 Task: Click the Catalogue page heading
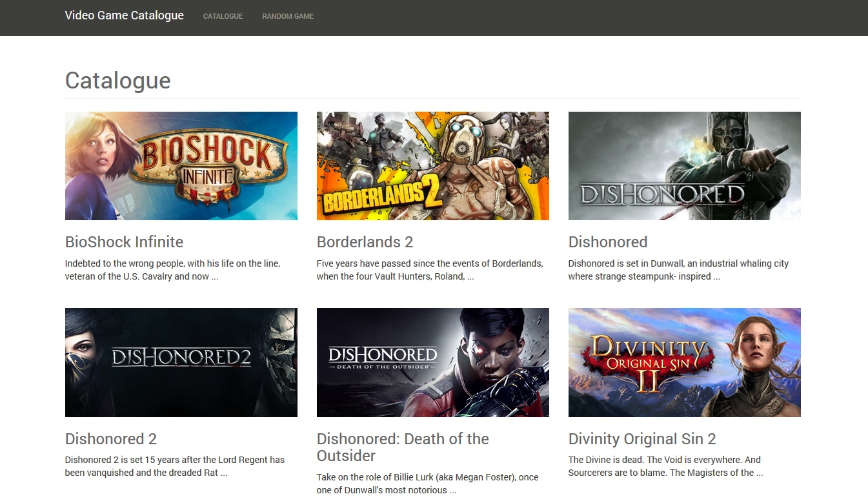pyautogui.click(x=117, y=80)
